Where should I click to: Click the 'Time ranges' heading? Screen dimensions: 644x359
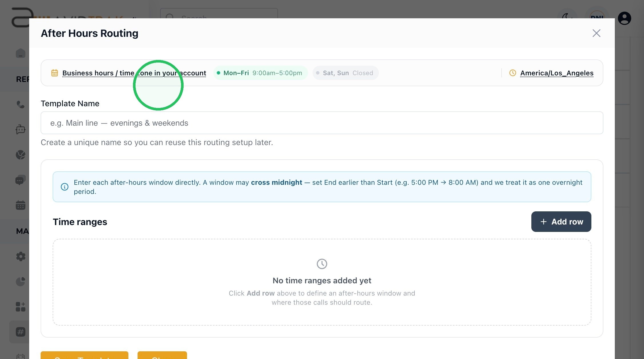(80, 222)
